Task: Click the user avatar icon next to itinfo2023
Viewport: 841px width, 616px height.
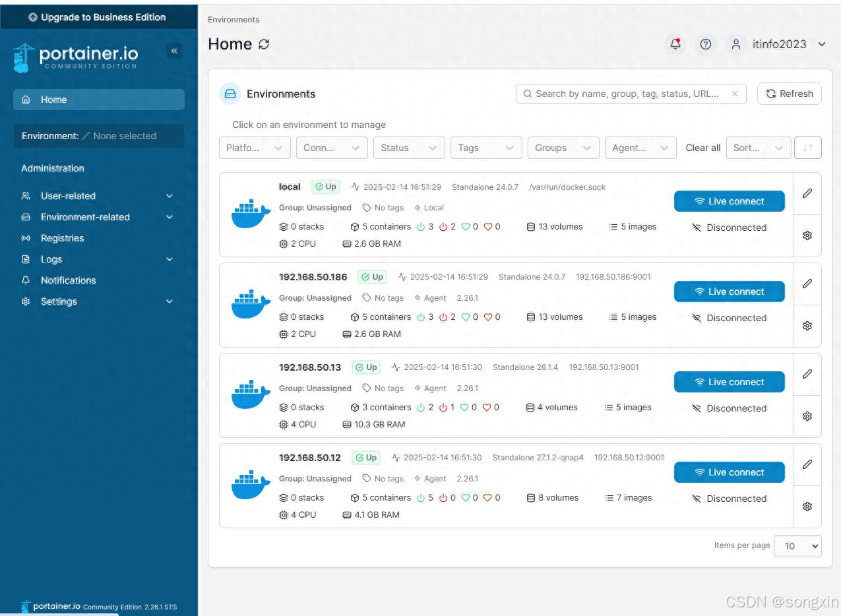Action: point(735,44)
